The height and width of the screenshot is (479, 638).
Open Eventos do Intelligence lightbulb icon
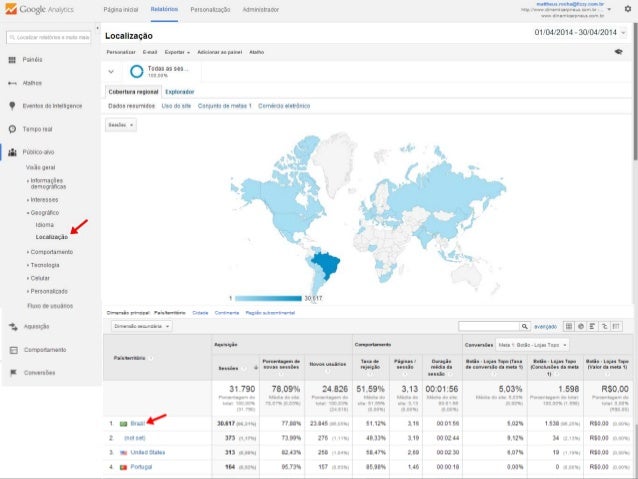(11, 105)
